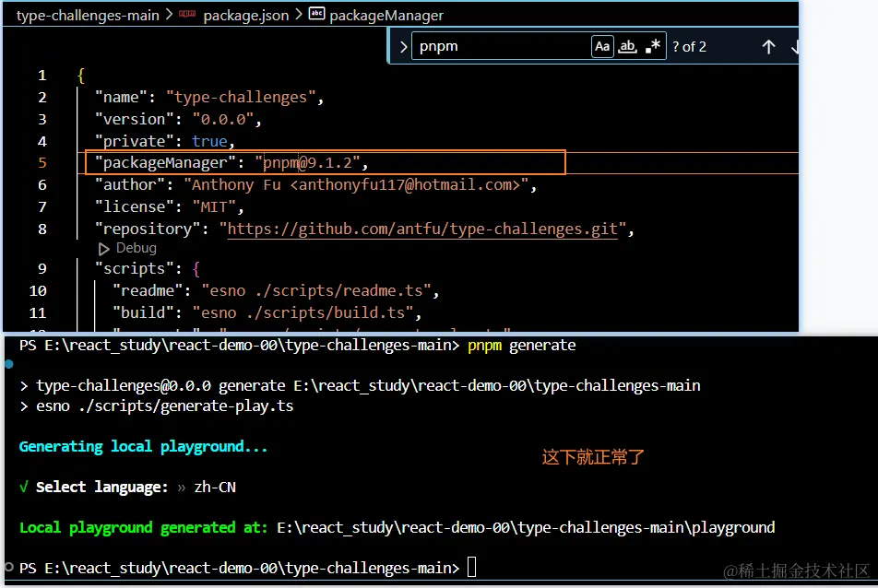Click the blue command marker dot in the terminal
The width and height of the screenshot is (878, 588).
coord(8,364)
